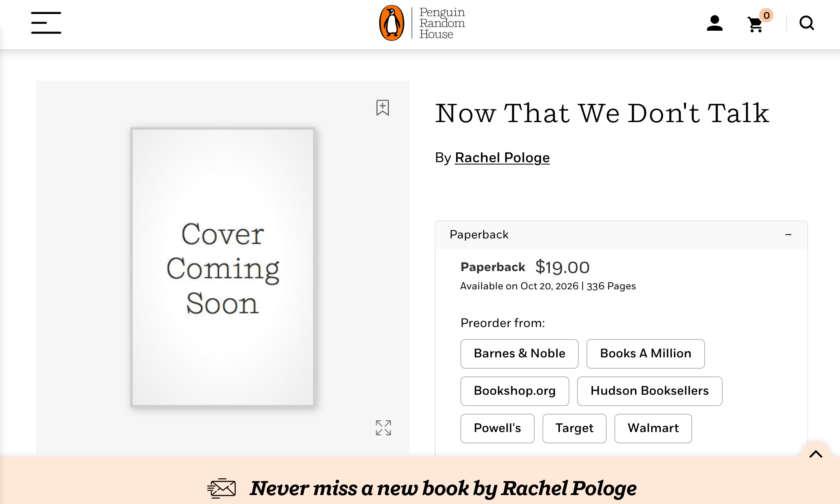This screenshot has width=840, height=504.
Task: Open the shopping cart
Action: (x=756, y=24)
